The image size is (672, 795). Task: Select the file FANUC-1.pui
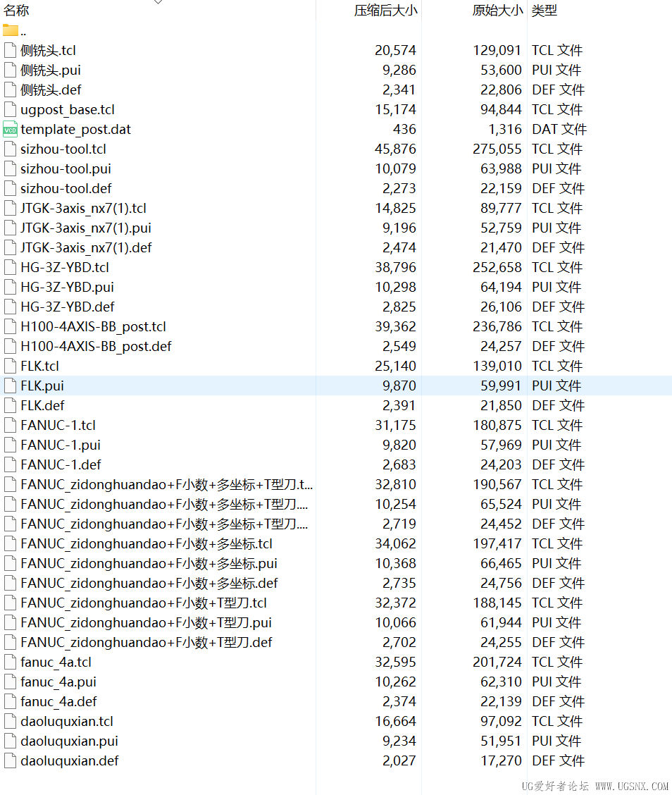pyautogui.click(x=61, y=445)
